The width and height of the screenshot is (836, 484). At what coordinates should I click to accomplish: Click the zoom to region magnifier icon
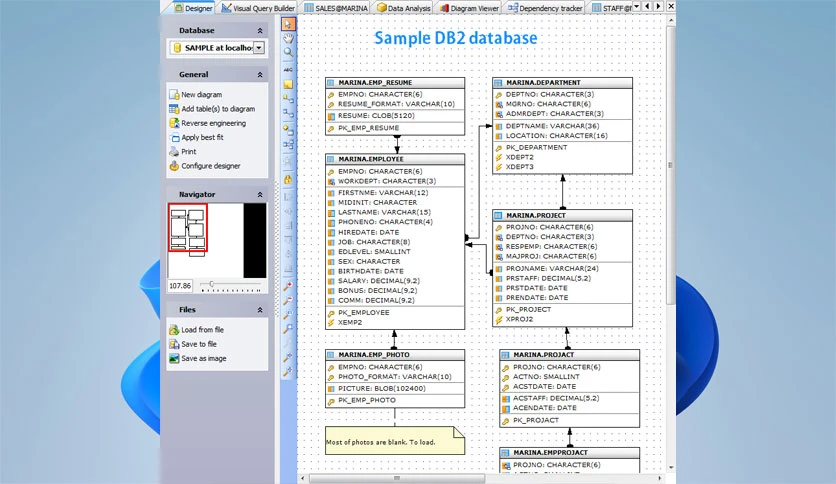(288, 329)
